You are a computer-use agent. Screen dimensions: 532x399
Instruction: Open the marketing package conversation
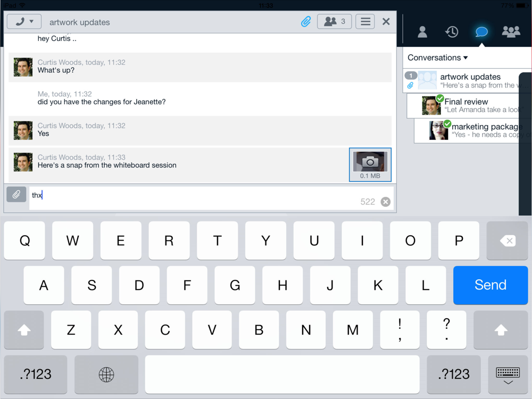(x=473, y=131)
